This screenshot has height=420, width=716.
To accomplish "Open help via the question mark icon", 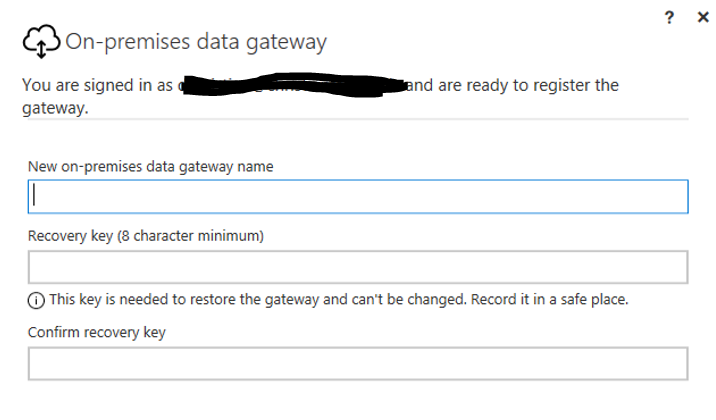I will pos(669,17).
